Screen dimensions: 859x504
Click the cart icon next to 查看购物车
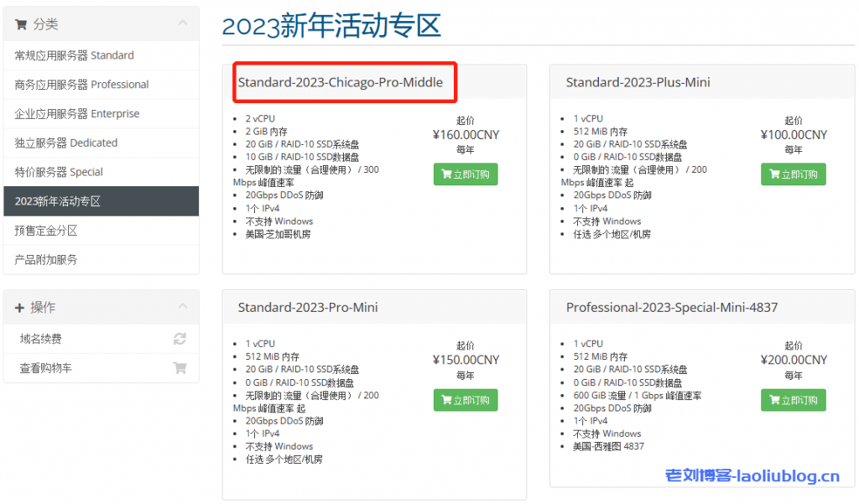(x=180, y=368)
